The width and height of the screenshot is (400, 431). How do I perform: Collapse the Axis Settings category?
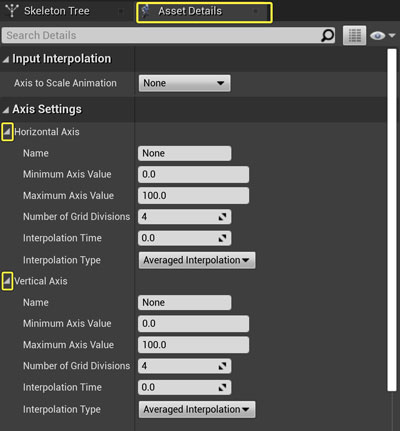point(6,110)
